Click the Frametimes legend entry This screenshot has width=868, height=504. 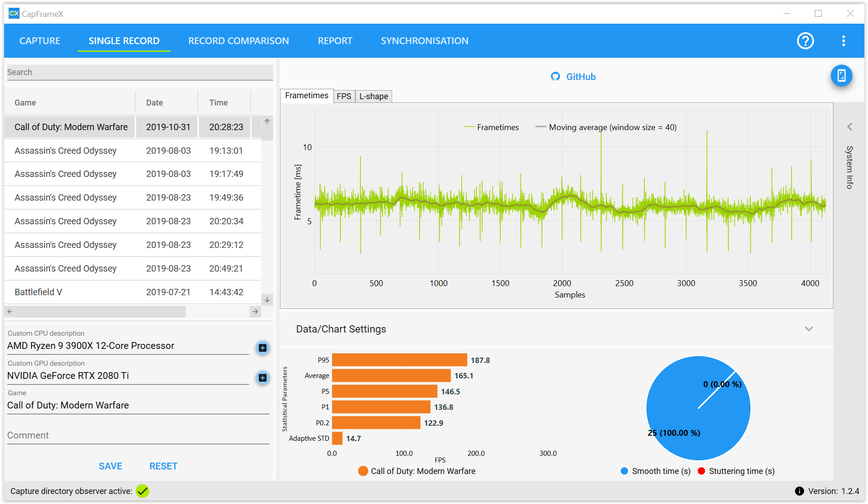coord(491,127)
